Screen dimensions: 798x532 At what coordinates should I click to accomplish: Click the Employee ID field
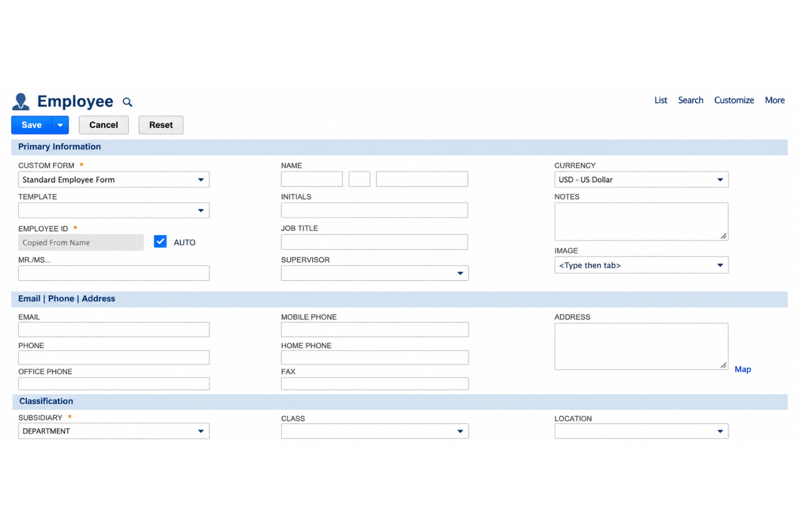[81, 243]
